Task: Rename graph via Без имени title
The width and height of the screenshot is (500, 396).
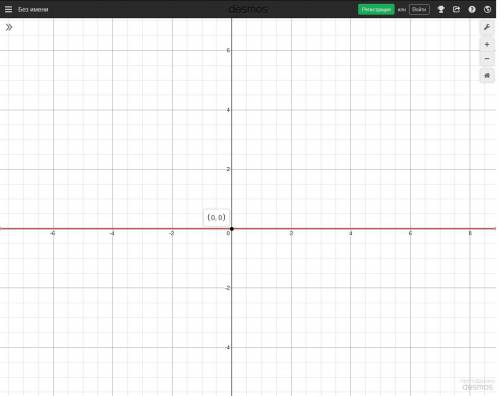Action: [x=33, y=9]
